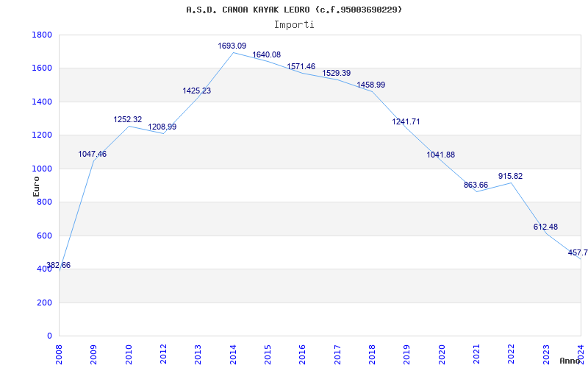Select the data label 1208.99
Viewport: 588px width, 368px height.
pos(162,127)
